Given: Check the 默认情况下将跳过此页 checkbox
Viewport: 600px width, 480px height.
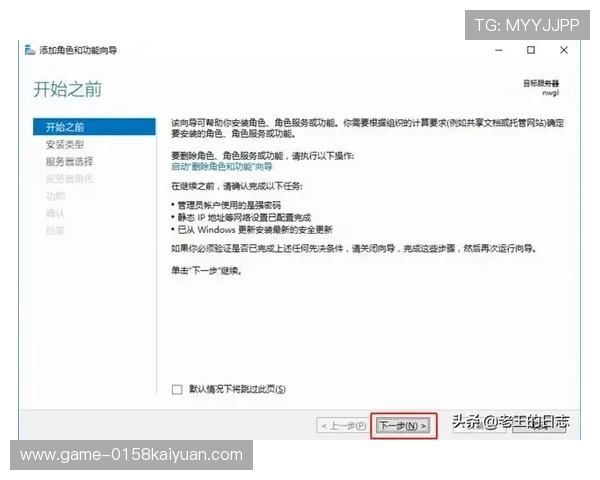Looking at the screenshot, I should (177, 390).
